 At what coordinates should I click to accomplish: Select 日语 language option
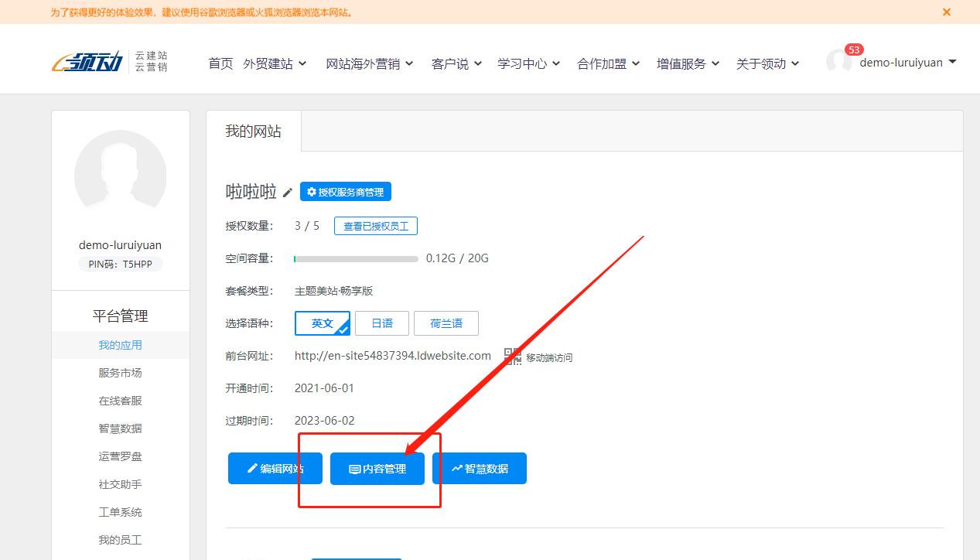point(382,323)
